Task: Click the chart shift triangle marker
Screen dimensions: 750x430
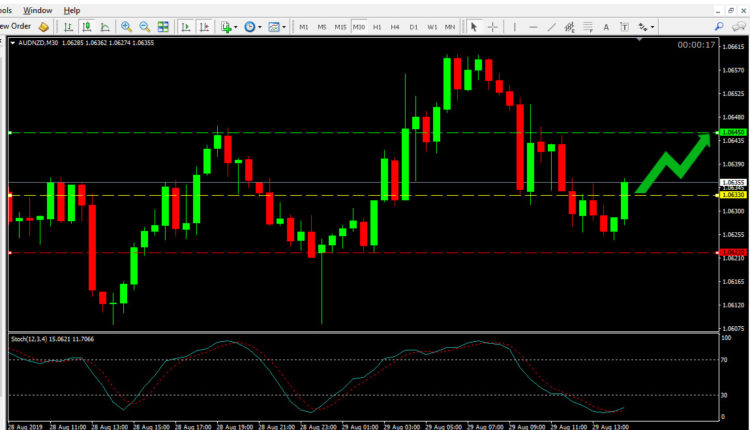Action: click(640, 40)
